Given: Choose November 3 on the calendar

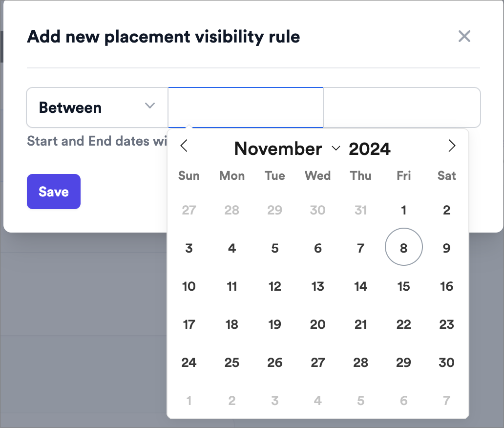Looking at the screenshot, I should coord(189,248).
